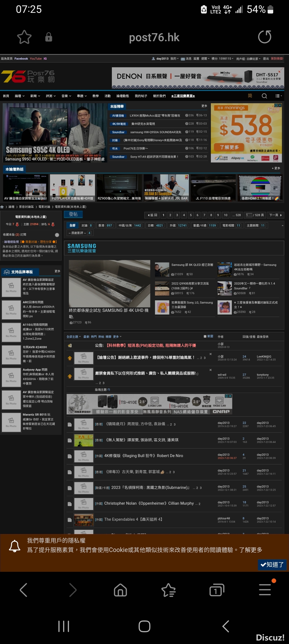Tap Android system back button
The width and height of the screenshot is (289, 644).
[226, 626]
